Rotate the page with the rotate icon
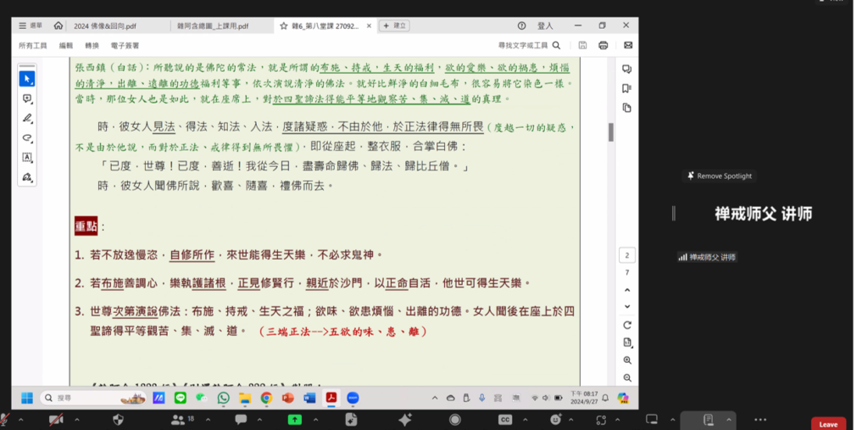 pyautogui.click(x=627, y=325)
